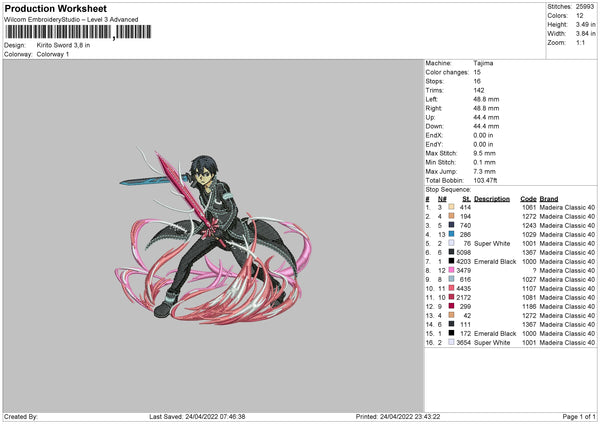Click thread code '1243'
Image resolution: width=600 pixels, height=424 pixels.
(x=529, y=225)
